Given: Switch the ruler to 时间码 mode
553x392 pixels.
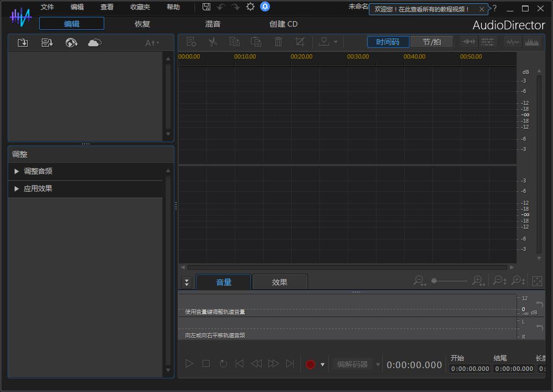Looking at the screenshot, I should coord(388,42).
